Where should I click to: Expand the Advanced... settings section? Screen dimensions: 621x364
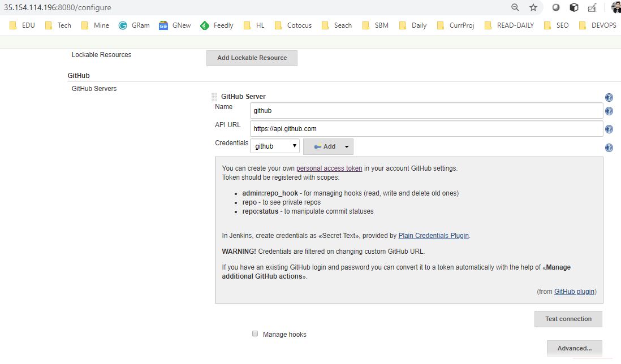[574, 348]
